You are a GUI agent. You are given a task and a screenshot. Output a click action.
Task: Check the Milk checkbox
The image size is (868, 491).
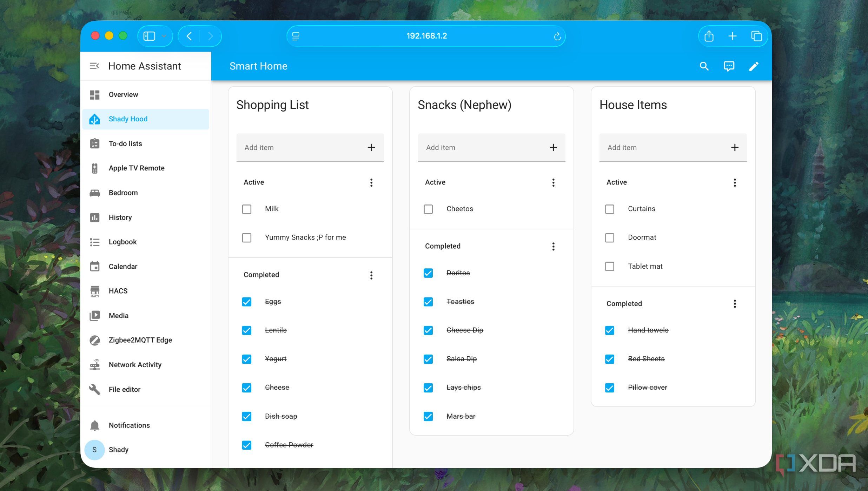click(246, 209)
